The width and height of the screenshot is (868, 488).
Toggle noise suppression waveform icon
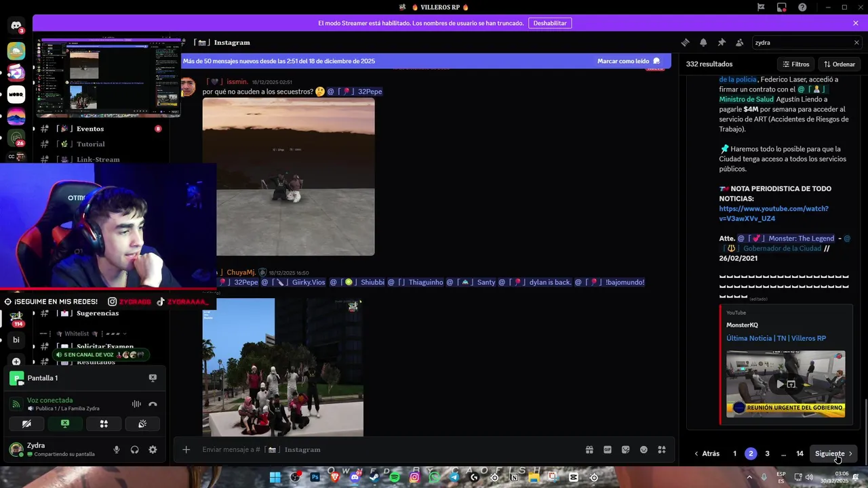(x=136, y=404)
